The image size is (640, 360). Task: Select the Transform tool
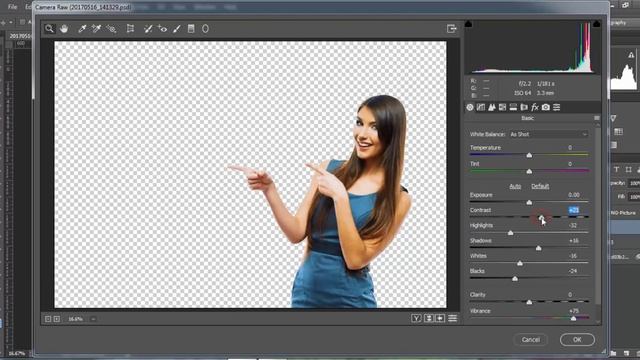tap(130, 29)
